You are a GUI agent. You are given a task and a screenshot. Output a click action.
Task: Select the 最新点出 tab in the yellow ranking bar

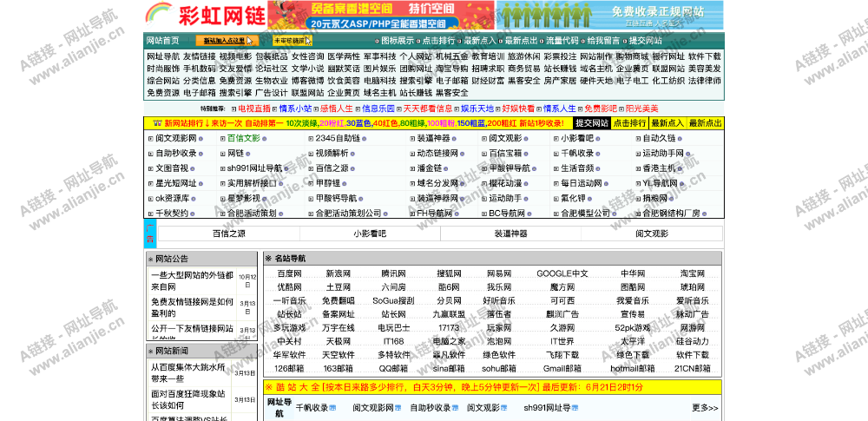(x=705, y=123)
